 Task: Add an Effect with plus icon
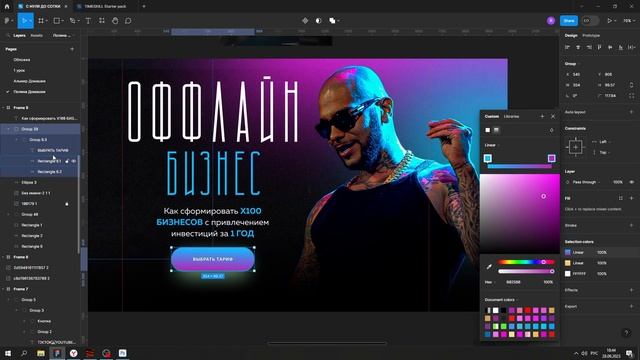click(x=631, y=290)
